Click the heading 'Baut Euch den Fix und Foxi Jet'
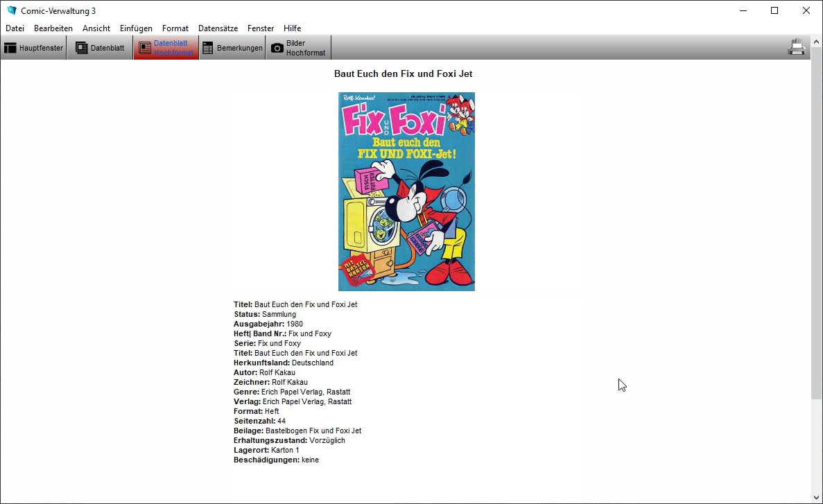823x504 pixels. pos(403,73)
